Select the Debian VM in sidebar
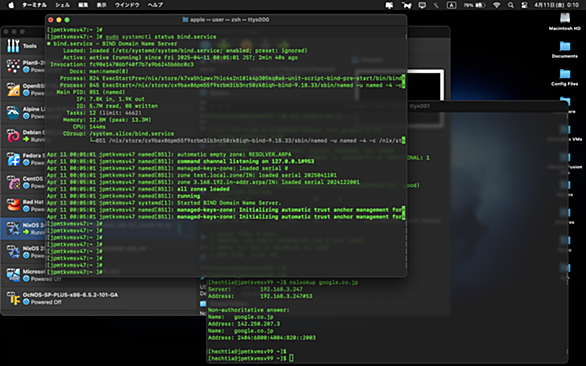Image resolution: width=586 pixels, height=366 pixels. [x=23, y=136]
